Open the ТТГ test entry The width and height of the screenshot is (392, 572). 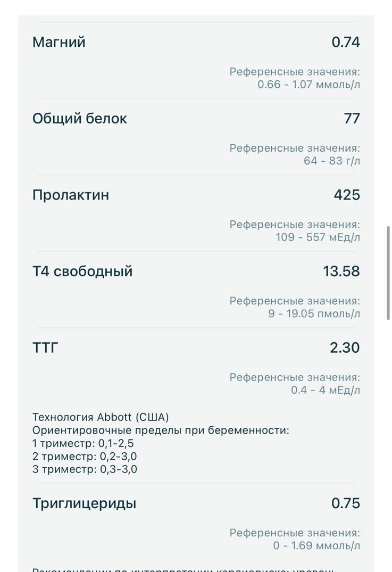(45, 347)
